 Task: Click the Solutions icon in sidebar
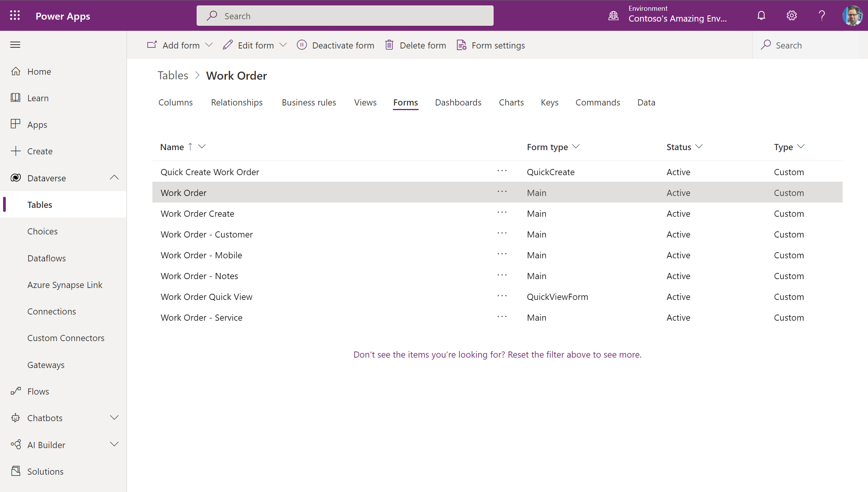[x=15, y=471]
